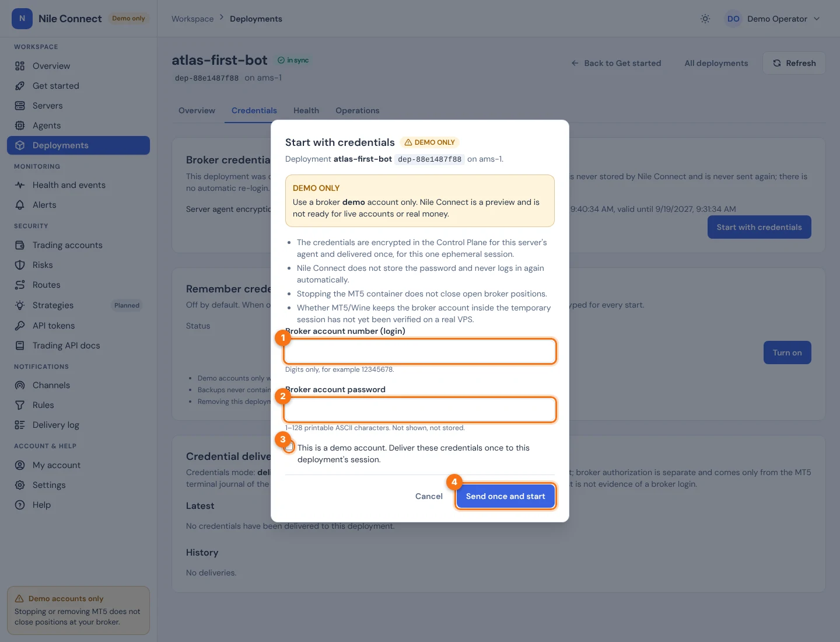Switch to the Health tab

[x=306, y=110]
